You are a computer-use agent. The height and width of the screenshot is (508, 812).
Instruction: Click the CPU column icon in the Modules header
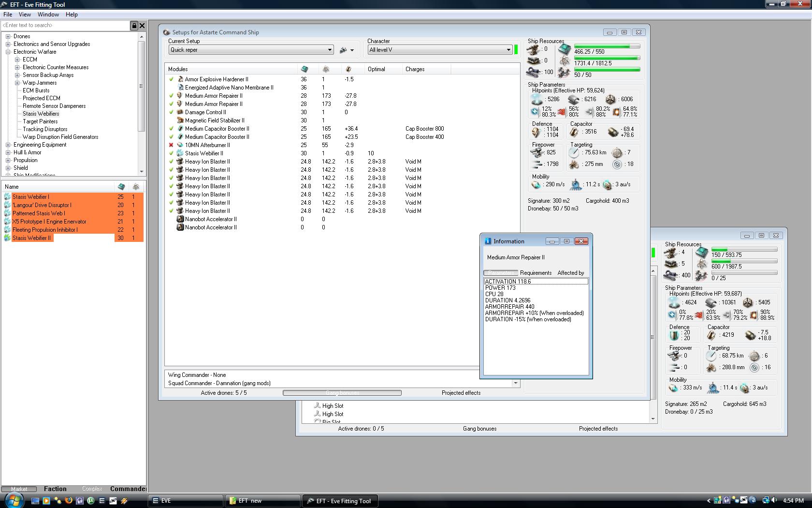pos(304,69)
